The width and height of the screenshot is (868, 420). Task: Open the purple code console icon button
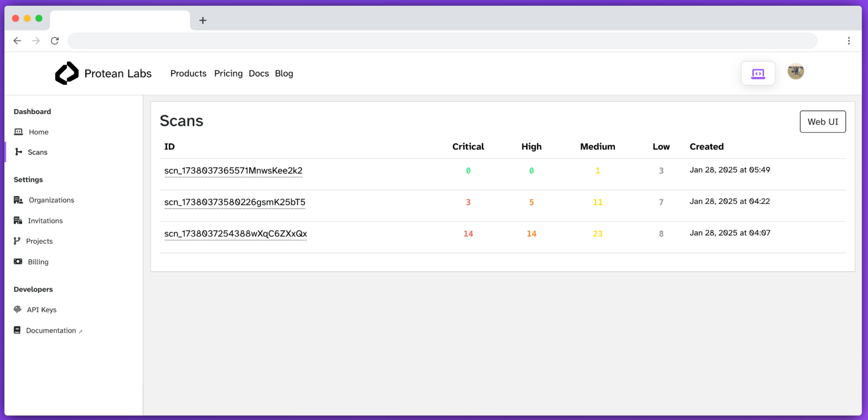tap(758, 73)
